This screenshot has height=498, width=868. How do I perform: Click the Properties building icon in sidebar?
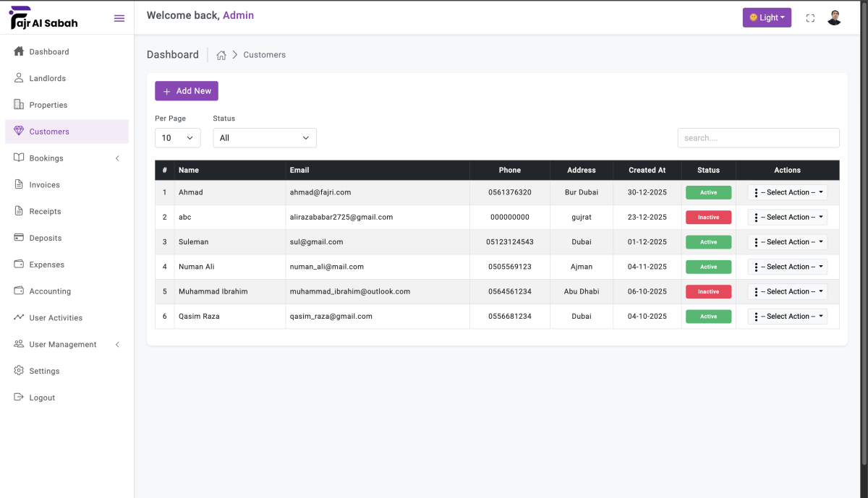pos(19,105)
